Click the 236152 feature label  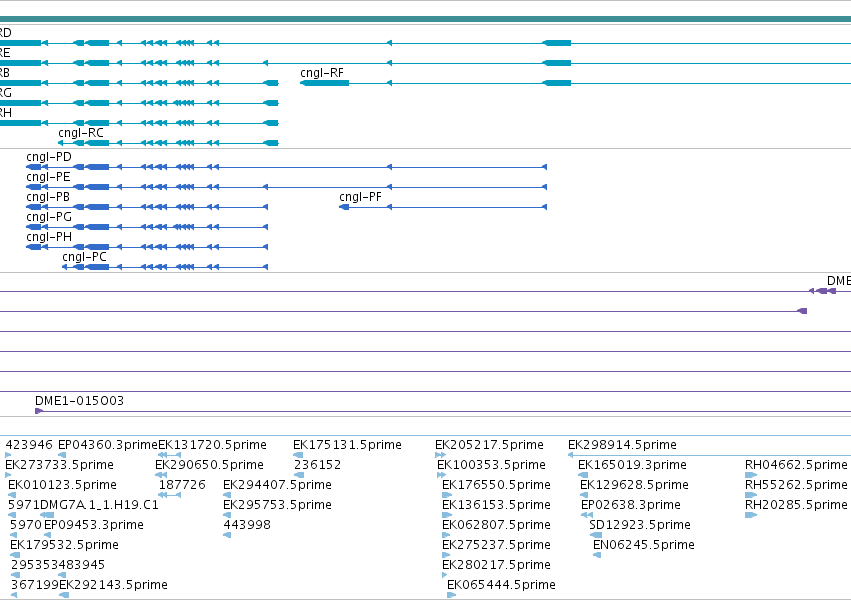tap(317, 465)
